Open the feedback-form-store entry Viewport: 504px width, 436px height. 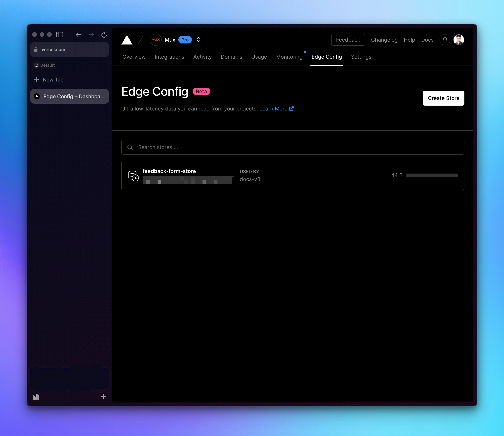coord(169,171)
